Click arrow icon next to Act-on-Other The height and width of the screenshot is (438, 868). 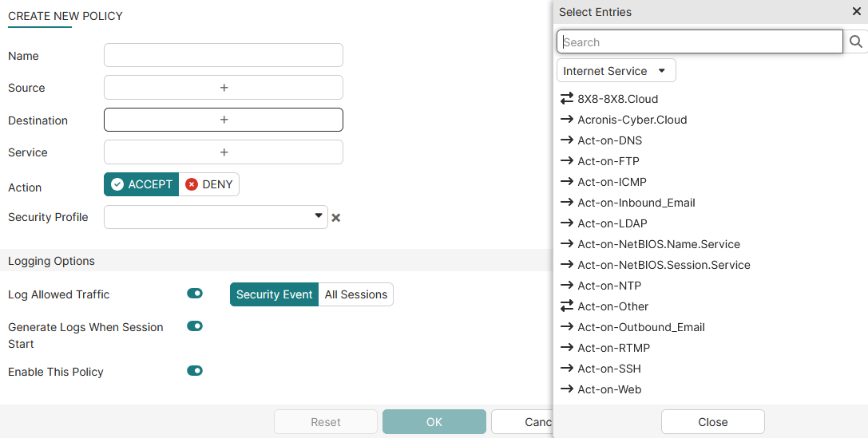(x=567, y=306)
